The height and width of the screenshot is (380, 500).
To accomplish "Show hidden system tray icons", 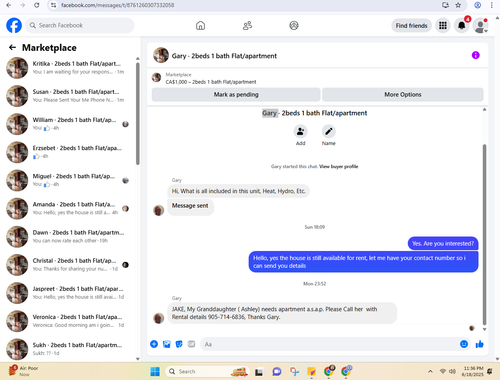I will coord(430,371).
